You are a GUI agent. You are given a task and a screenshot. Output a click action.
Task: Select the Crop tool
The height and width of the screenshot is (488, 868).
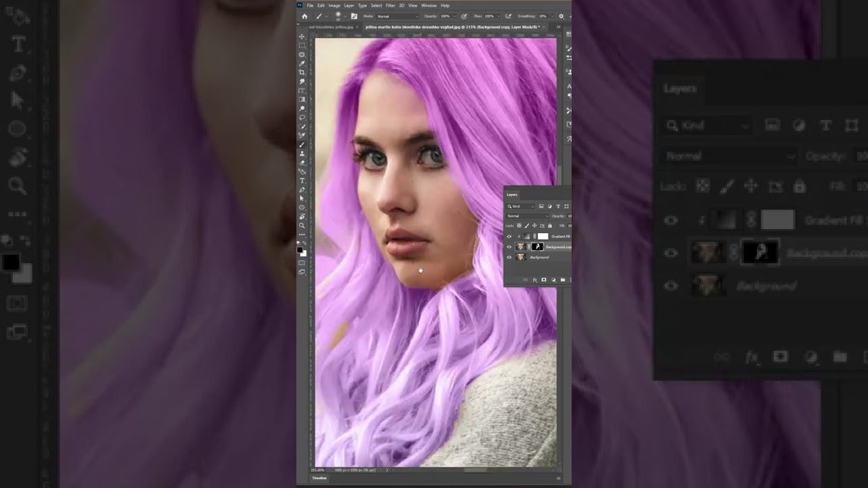(302, 73)
